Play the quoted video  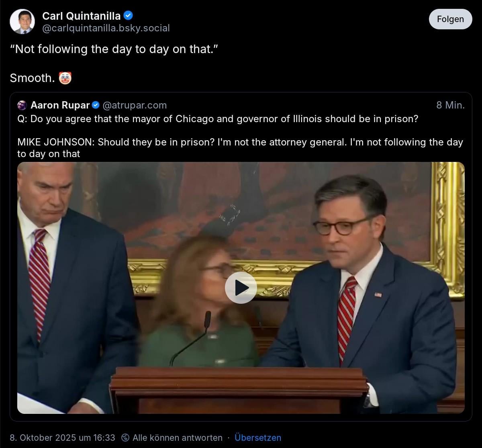[x=241, y=288]
